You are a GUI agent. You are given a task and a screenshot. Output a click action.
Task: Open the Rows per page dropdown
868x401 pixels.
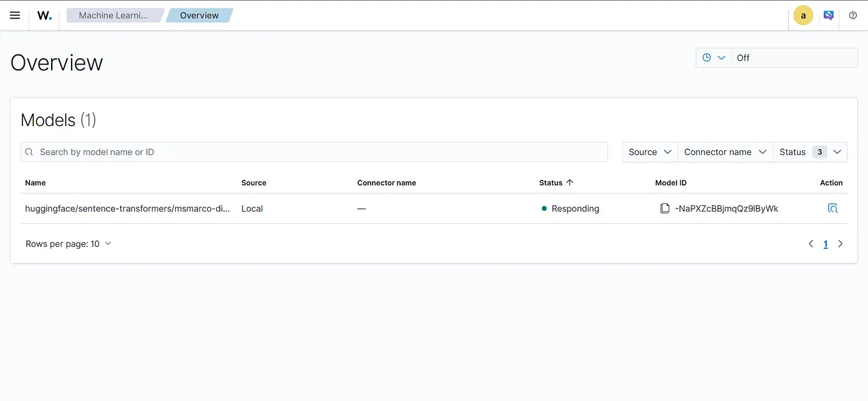[x=69, y=243]
